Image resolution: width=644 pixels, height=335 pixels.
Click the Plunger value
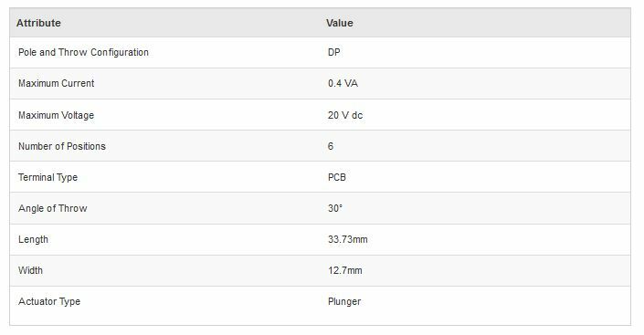click(344, 302)
